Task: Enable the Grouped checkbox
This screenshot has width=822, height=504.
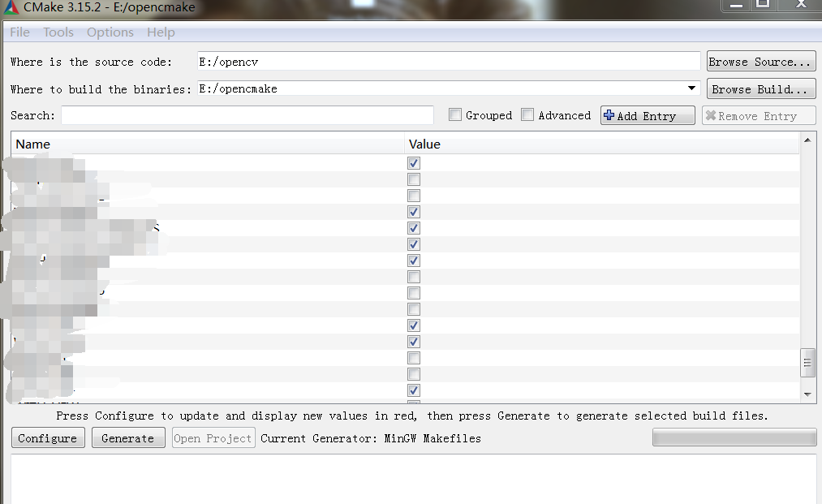Action: (455, 114)
